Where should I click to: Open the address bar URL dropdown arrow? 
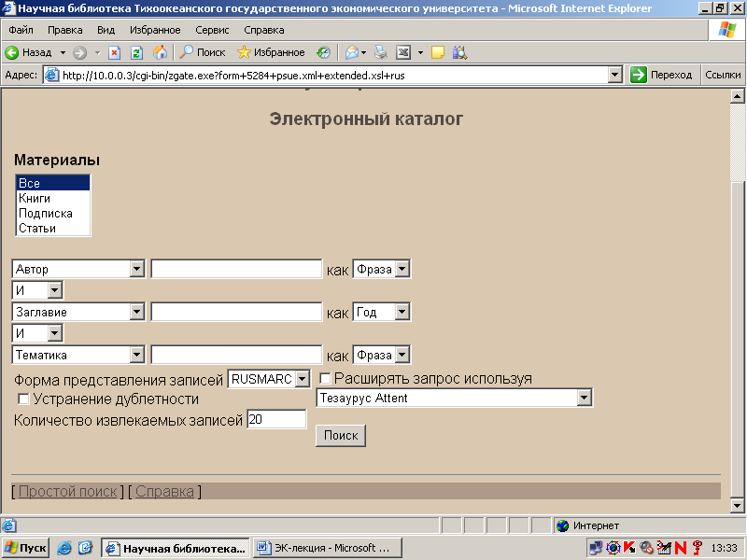click(x=615, y=75)
